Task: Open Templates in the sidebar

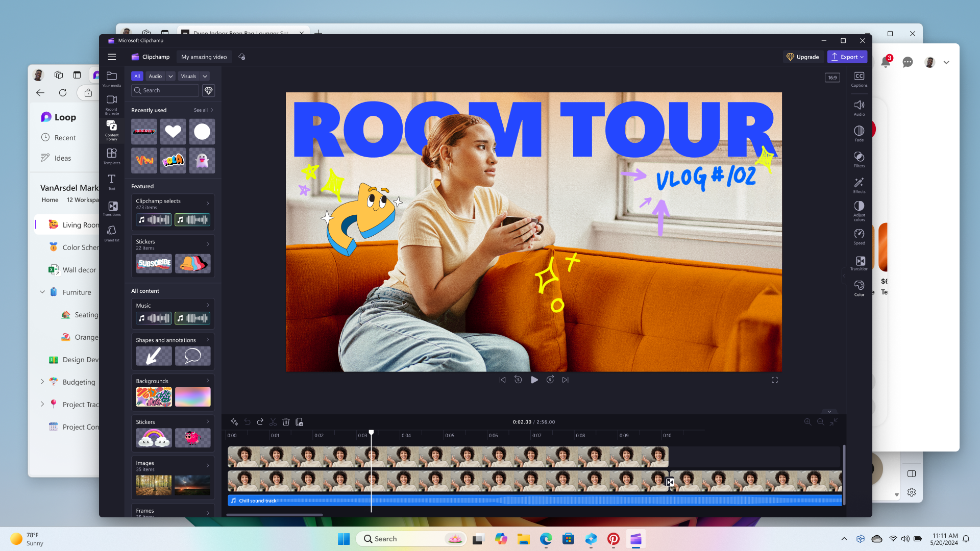Action: pyautogui.click(x=112, y=156)
